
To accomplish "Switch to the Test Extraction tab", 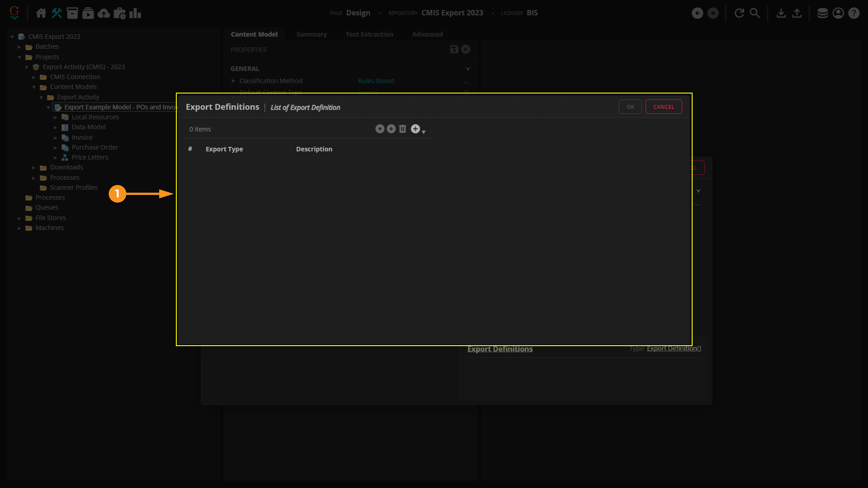I will (x=369, y=34).
